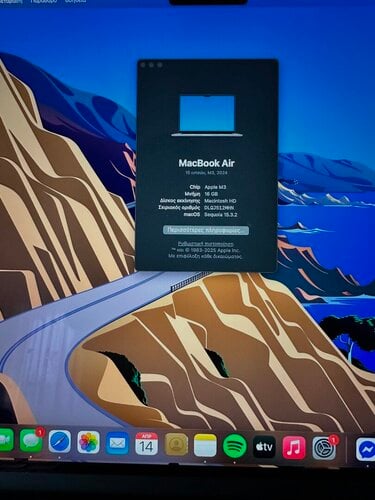Open System Settings with the update badge

pyautogui.click(x=324, y=448)
